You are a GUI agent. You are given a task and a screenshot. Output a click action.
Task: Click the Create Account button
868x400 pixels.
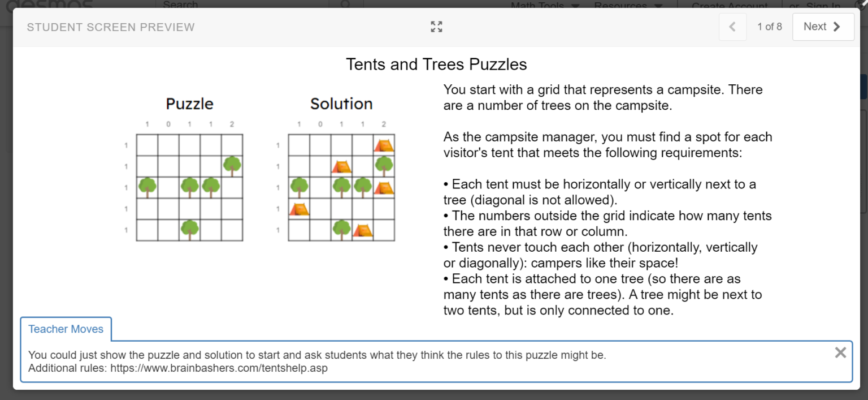pyautogui.click(x=729, y=6)
